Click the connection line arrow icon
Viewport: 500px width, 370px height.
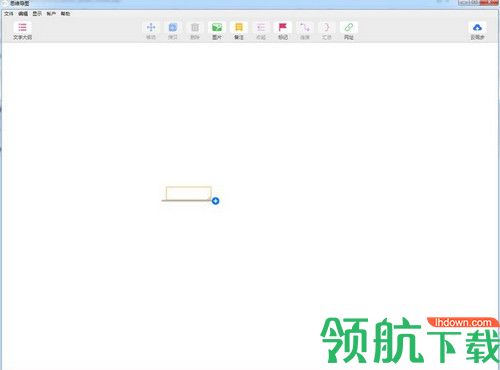point(305,27)
